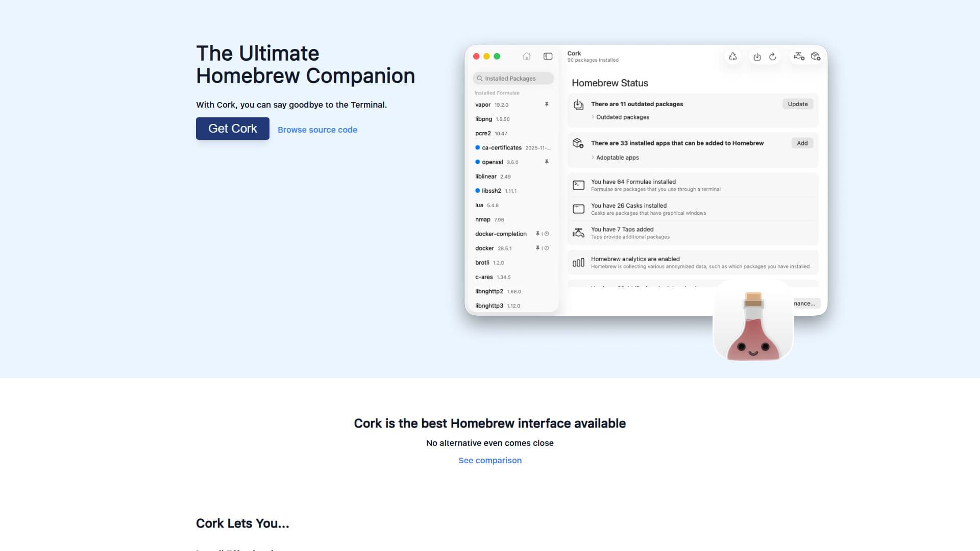Image resolution: width=980 pixels, height=551 pixels.
Task: Follow the See comparison link
Action: point(490,460)
